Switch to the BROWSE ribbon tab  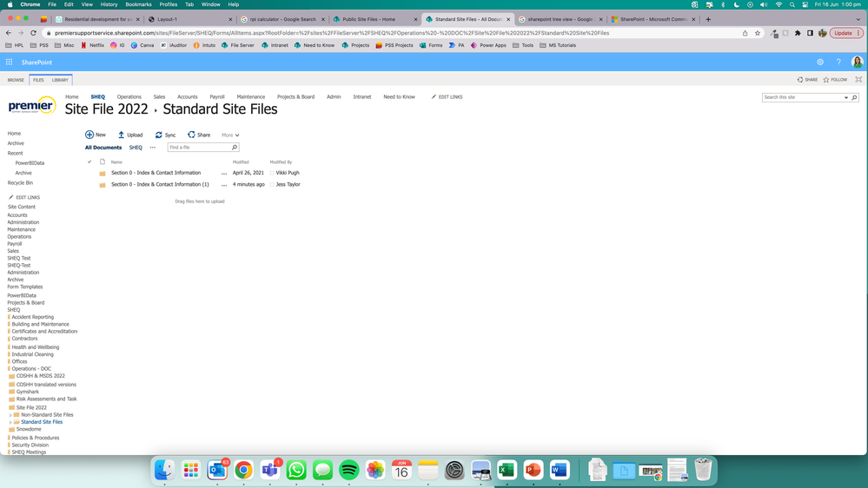point(16,80)
